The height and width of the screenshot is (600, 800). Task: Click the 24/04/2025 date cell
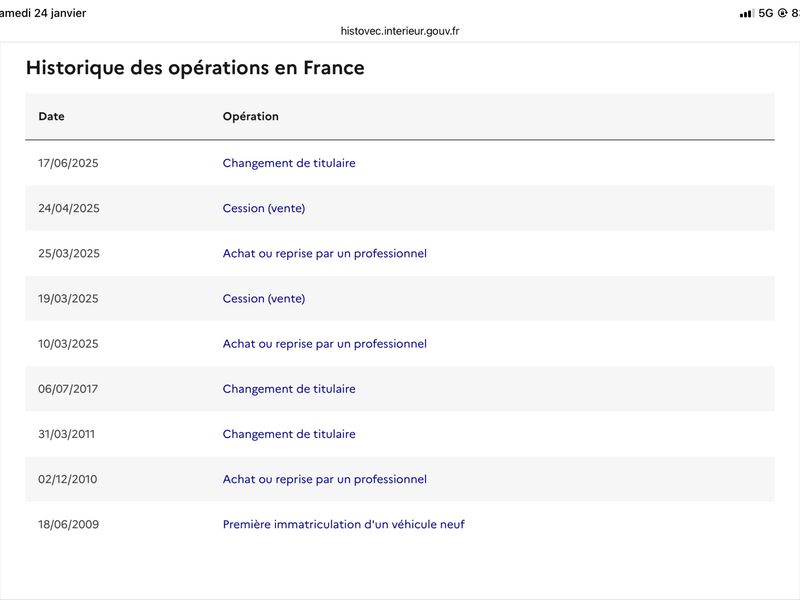coord(68,208)
